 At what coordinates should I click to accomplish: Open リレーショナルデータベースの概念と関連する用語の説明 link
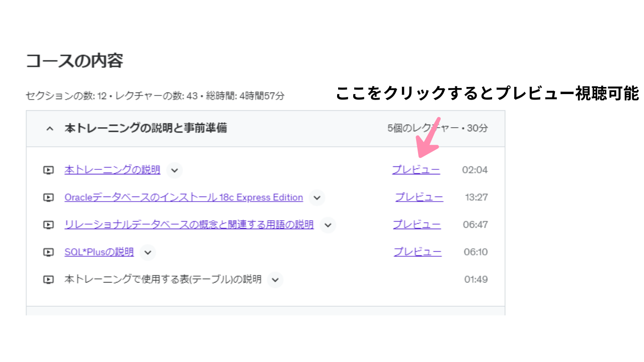[189, 225]
